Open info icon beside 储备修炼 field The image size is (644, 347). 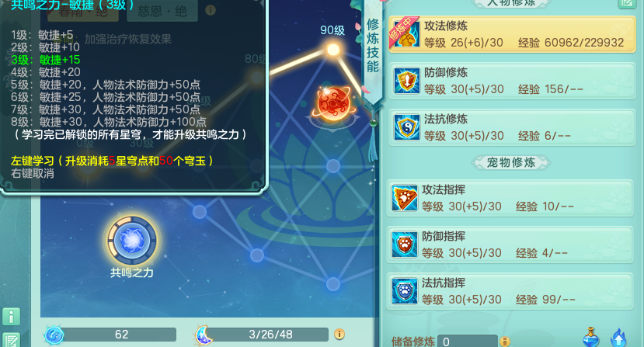click(x=505, y=342)
